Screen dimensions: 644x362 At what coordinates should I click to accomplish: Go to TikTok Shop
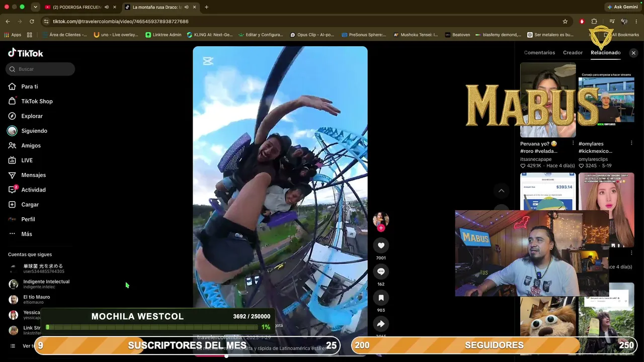pos(37,101)
